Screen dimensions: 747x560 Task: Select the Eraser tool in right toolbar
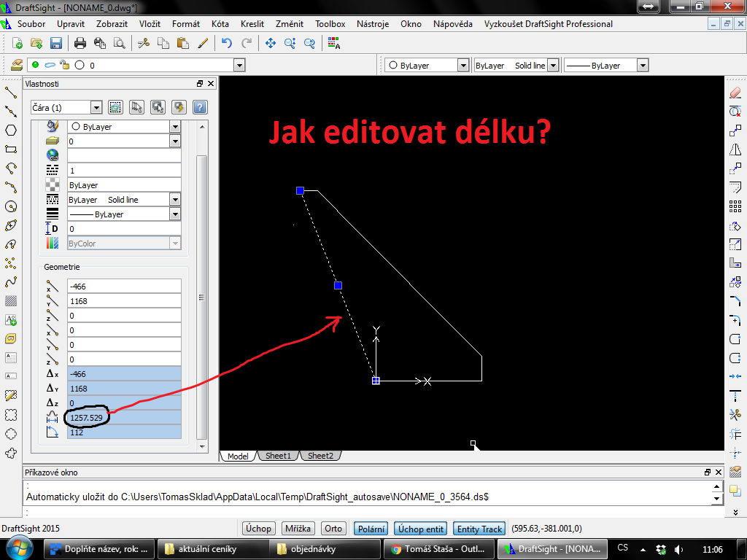735,93
